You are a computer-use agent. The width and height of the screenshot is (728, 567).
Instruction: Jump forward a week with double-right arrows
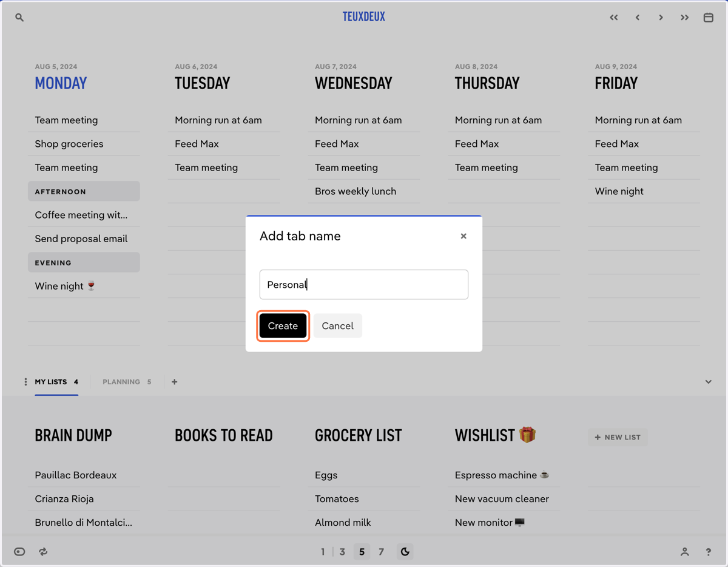point(684,18)
